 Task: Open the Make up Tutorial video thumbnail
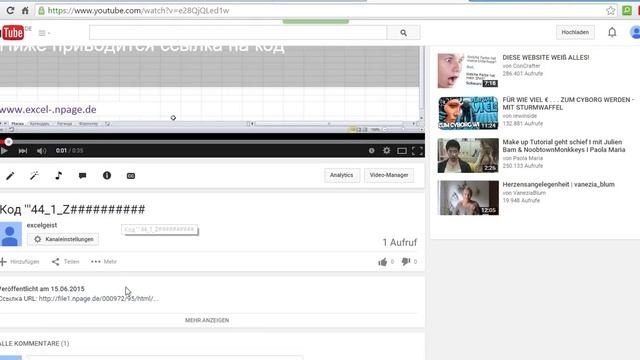468,156
